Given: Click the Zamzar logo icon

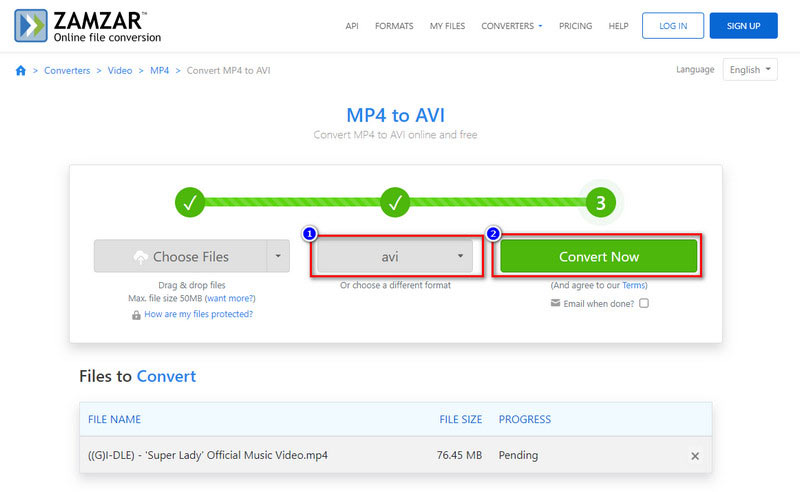Looking at the screenshot, I should click(x=30, y=25).
